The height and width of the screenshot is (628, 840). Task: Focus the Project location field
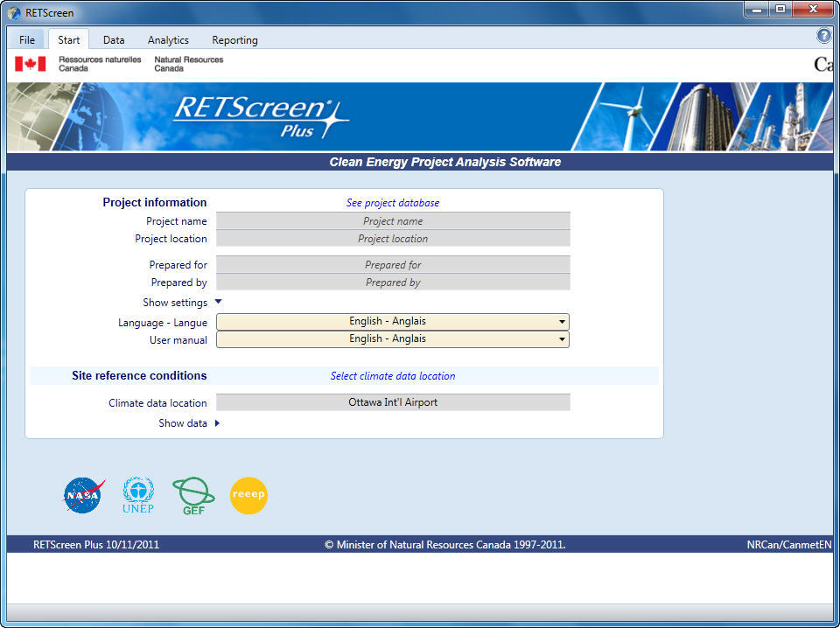393,239
